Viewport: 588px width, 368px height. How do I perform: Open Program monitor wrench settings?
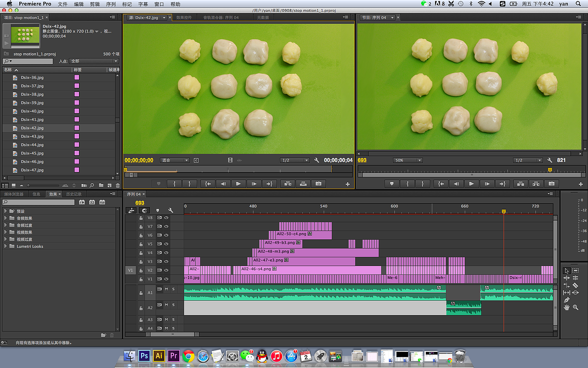point(550,160)
